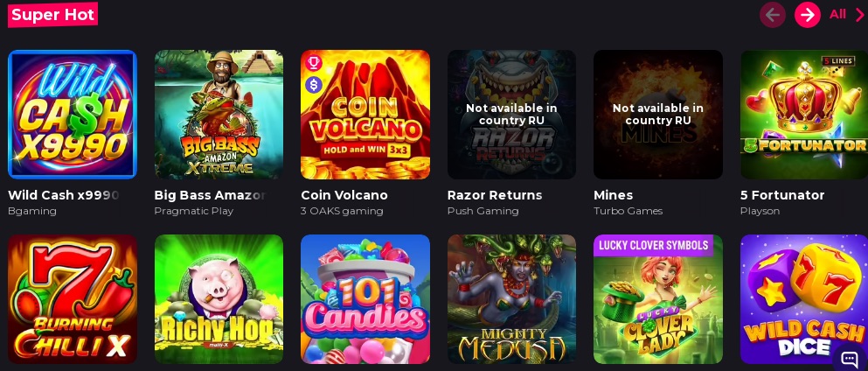Image resolution: width=868 pixels, height=371 pixels.
Task: Click the Pragmatic Play provider label
Action: pos(194,211)
